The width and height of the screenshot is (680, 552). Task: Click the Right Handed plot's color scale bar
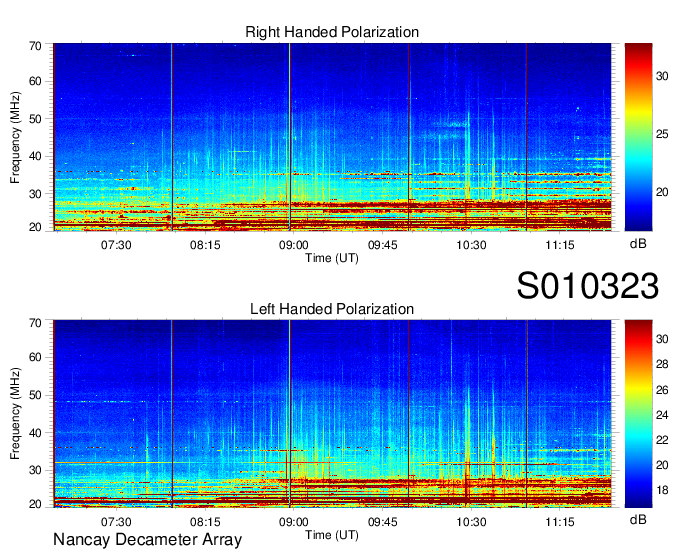(638, 137)
